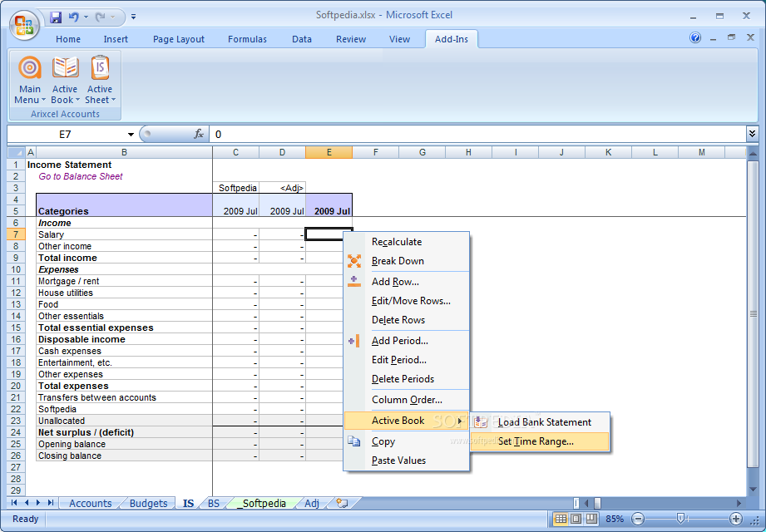Expand the formula bar

(x=752, y=133)
